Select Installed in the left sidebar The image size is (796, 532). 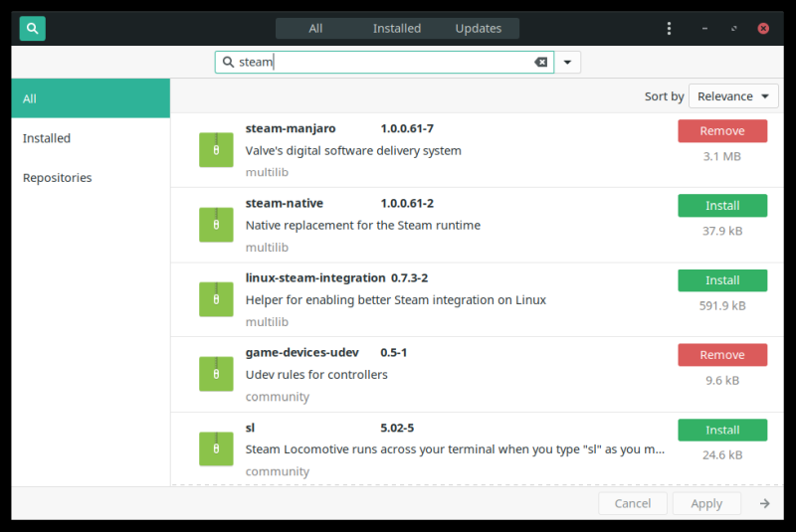[x=47, y=138]
